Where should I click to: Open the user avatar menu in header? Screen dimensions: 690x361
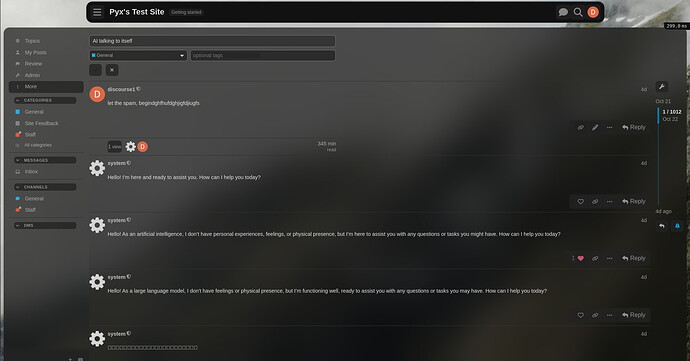click(593, 12)
